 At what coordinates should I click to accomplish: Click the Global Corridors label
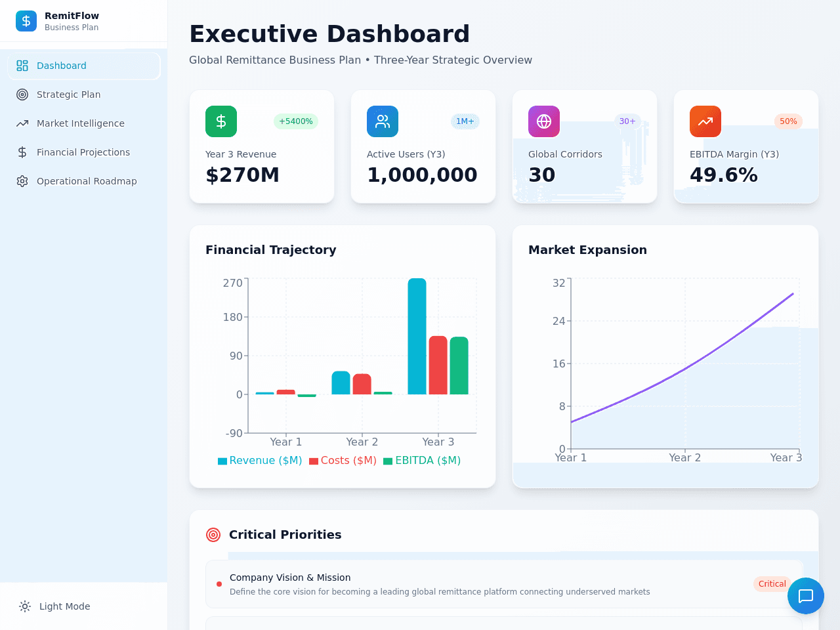[x=565, y=154]
